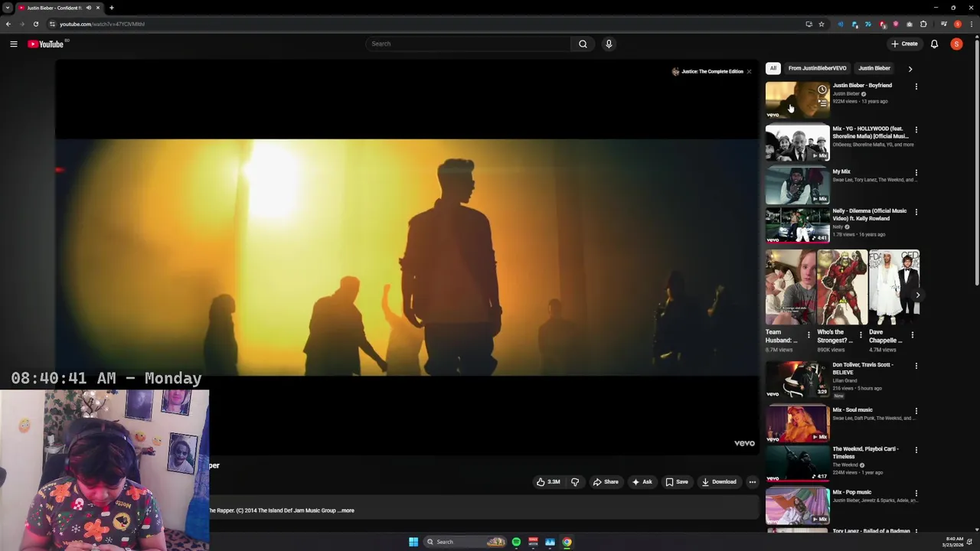980x551 pixels.
Task: Save the video to a playlist
Action: point(676,482)
